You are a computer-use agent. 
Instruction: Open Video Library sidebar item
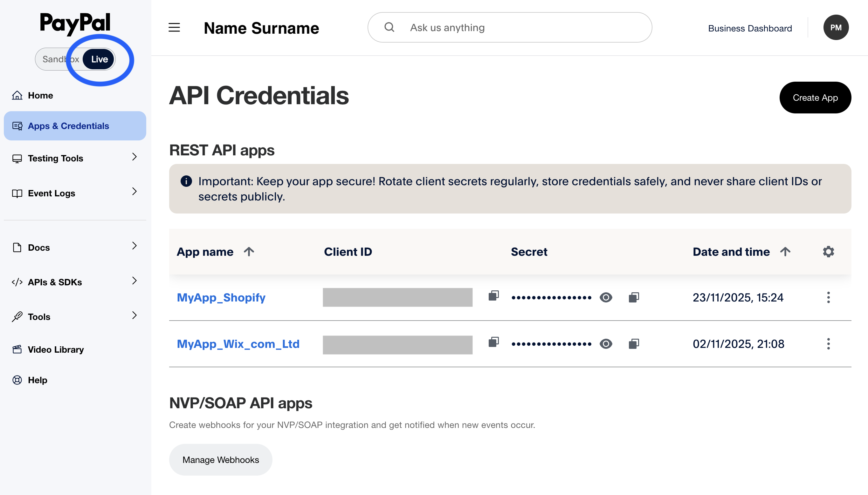55,349
